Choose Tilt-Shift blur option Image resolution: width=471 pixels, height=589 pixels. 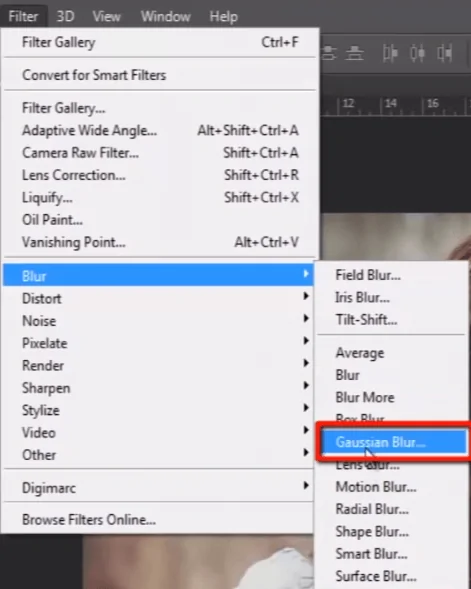click(392, 320)
